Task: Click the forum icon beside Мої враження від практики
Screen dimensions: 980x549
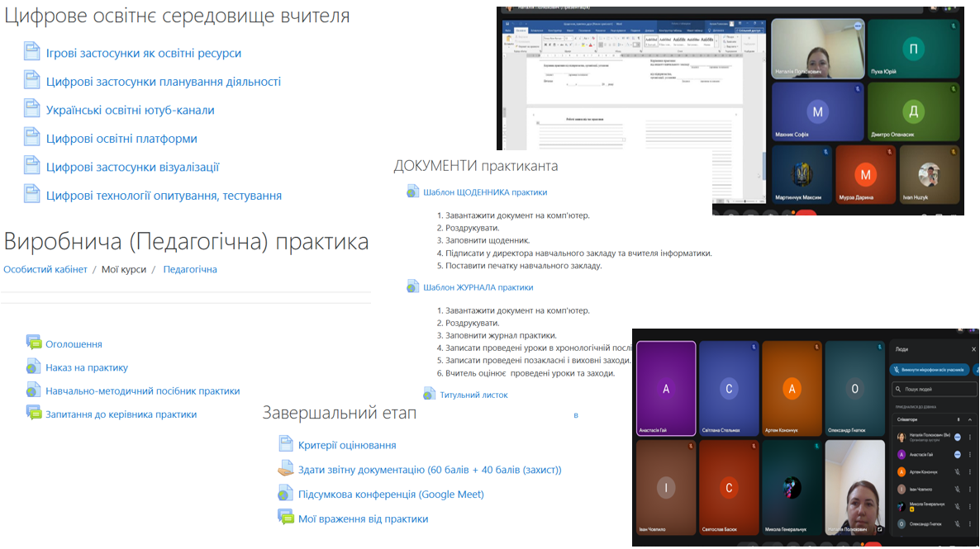Action: (x=286, y=518)
